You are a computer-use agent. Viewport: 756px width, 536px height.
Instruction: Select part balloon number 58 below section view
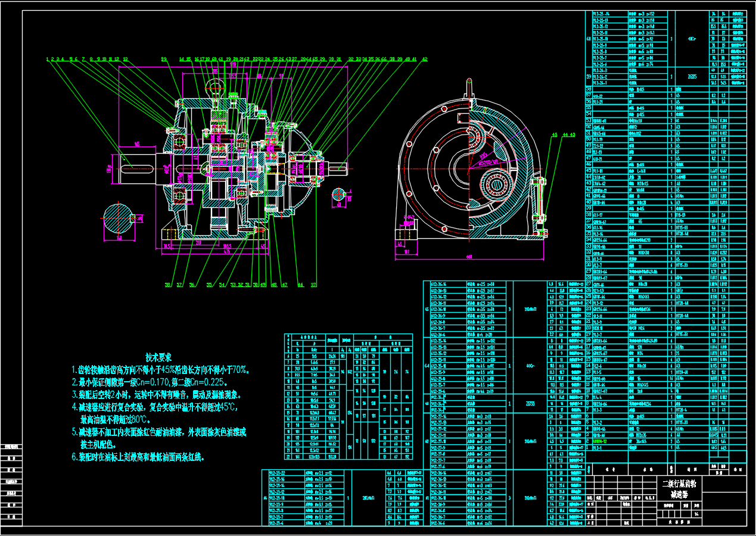168,285
